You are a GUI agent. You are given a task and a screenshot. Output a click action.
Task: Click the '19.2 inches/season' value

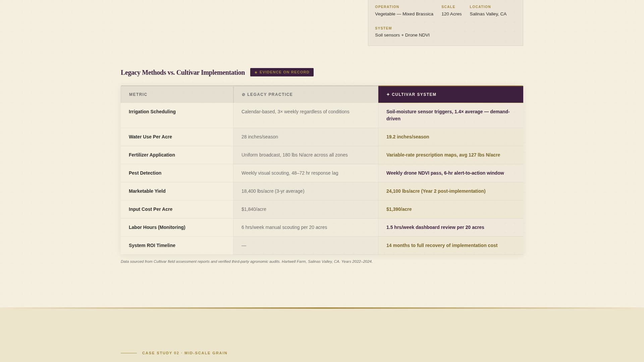(408, 137)
